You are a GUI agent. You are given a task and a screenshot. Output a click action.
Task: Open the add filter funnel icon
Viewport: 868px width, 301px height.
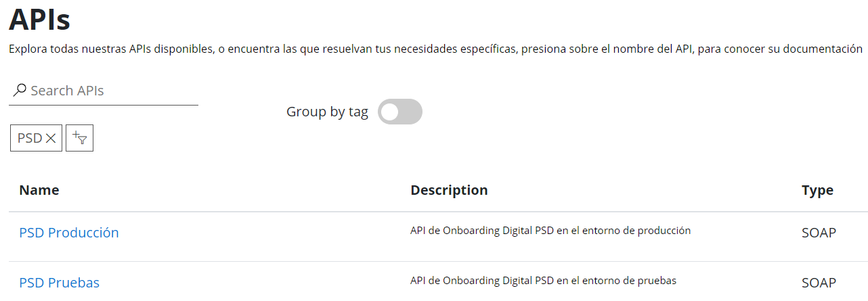[80, 138]
